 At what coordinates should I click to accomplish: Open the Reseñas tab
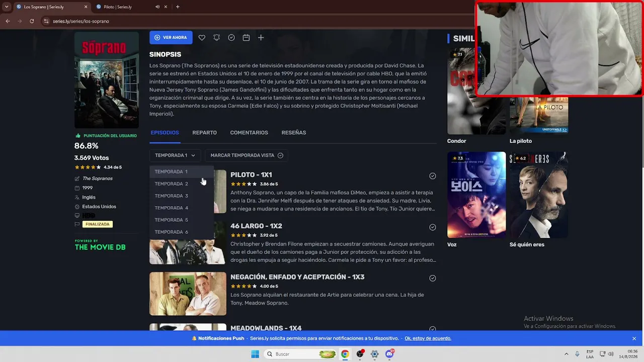[x=294, y=133]
